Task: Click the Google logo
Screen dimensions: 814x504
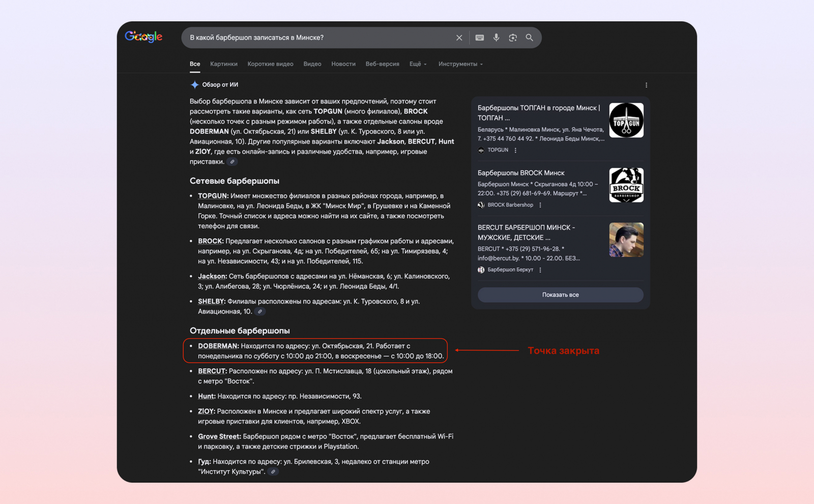Action: coord(143,37)
